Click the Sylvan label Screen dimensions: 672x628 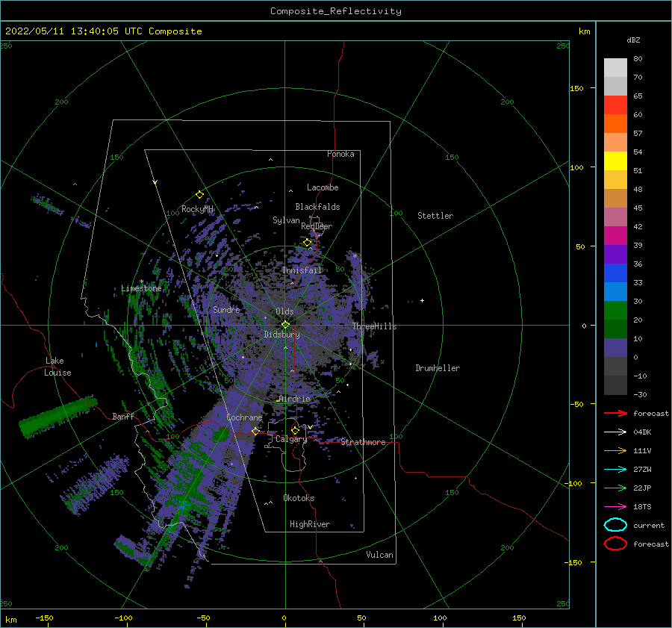pyautogui.click(x=286, y=220)
